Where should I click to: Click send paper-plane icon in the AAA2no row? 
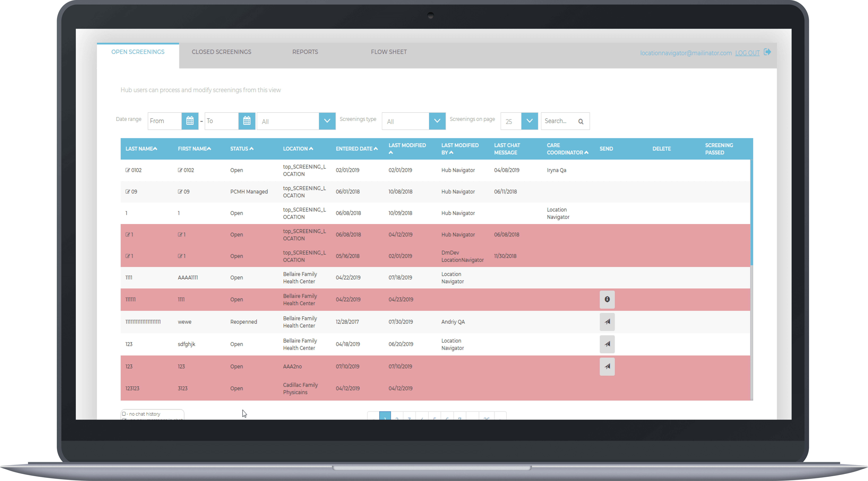tap(607, 366)
